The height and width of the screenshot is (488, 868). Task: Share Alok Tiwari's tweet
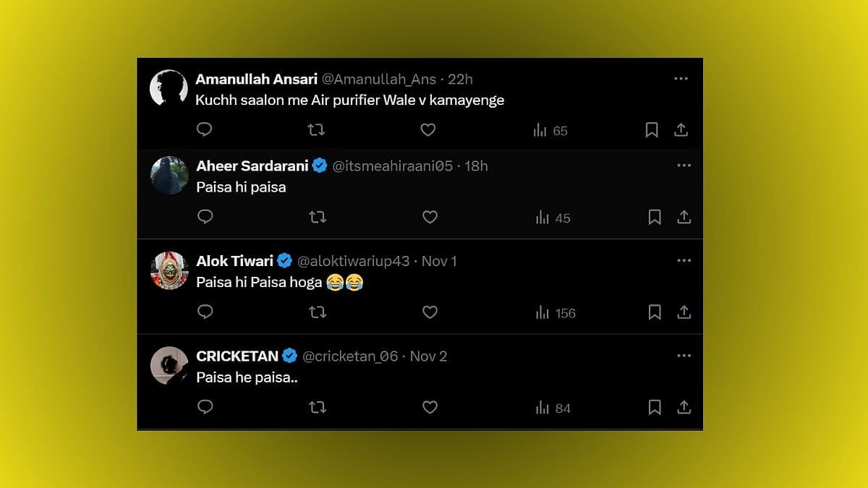coord(684,312)
